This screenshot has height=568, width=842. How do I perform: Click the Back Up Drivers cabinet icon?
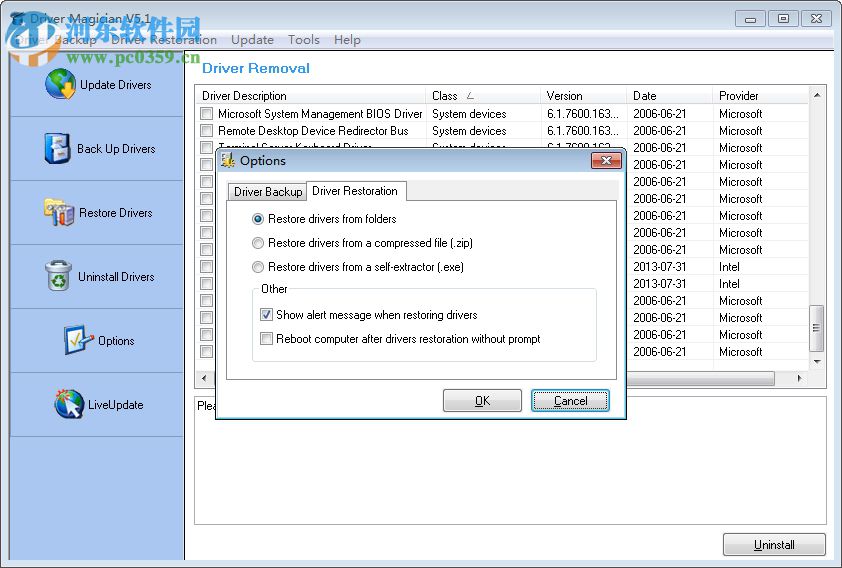coord(57,148)
